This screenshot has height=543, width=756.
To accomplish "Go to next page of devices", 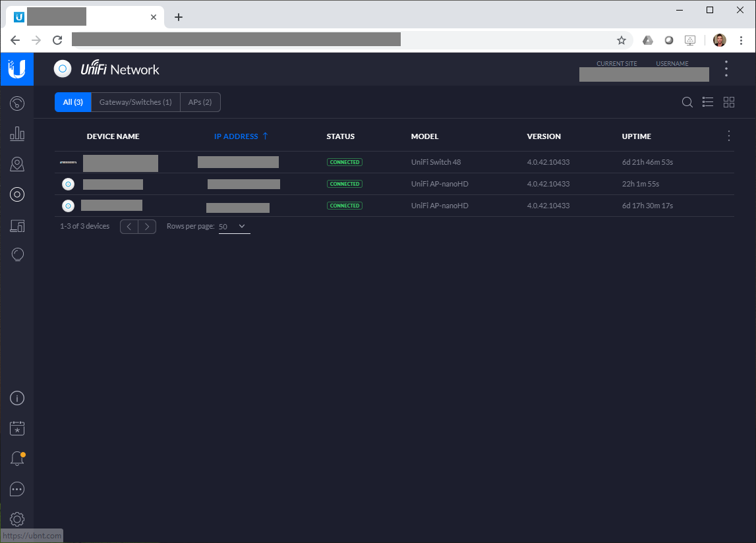I will click(147, 226).
